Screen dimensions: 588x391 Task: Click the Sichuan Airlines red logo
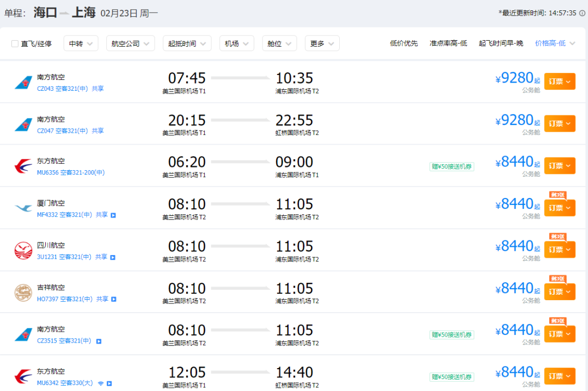click(23, 250)
